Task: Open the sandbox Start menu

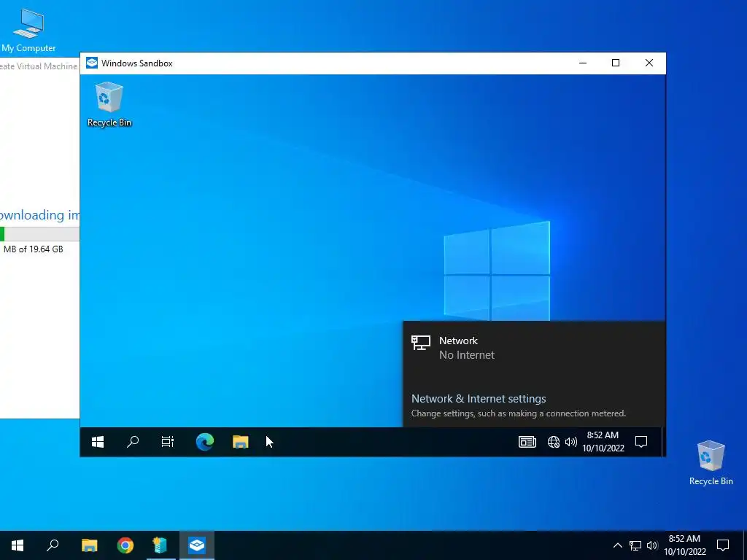Action: click(x=98, y=443)
